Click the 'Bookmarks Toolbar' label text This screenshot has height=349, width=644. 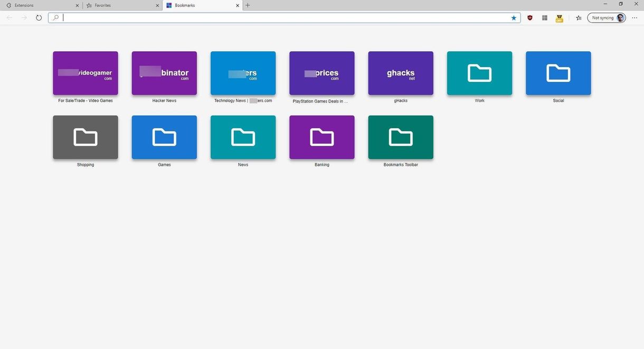[401, 165]
